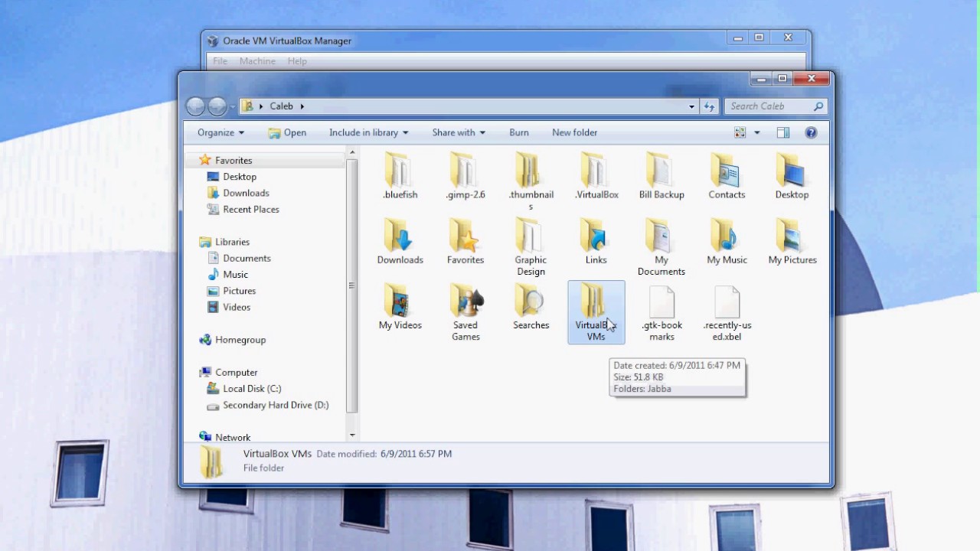The height and width of the screenshot is (551, 980).
Task: Select Recent Places in navigation pane
Action: (251, 209)
